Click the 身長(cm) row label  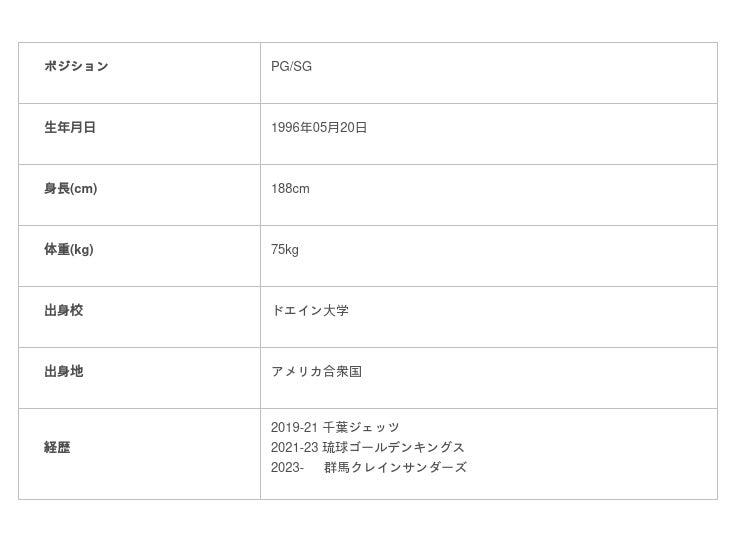click(x=70, y=189)
